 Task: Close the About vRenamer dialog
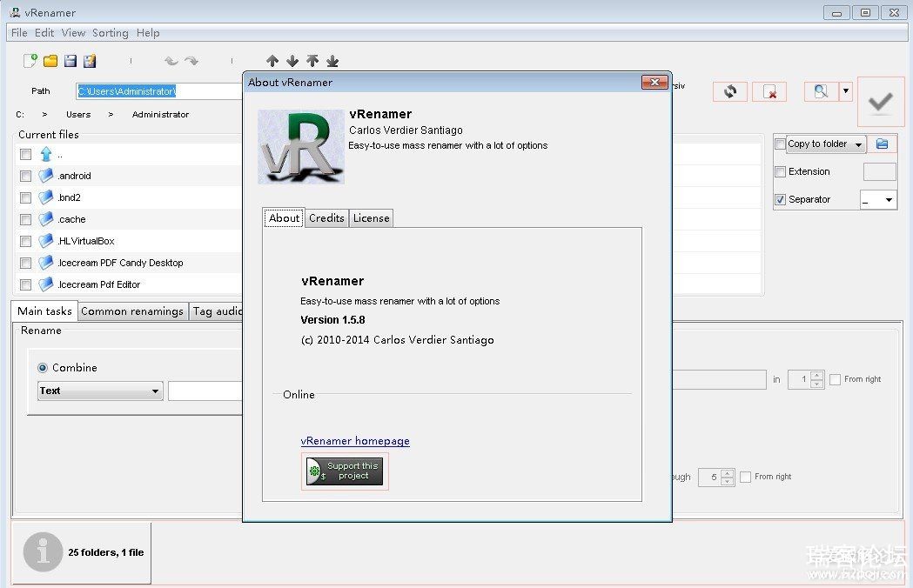[x=655, y=82]
